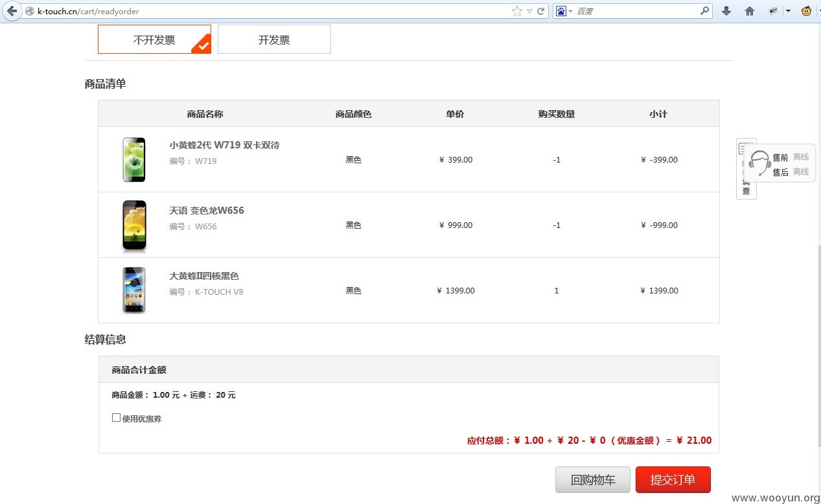This screenshot has height=504, width=821.
Task: Click the subtotal ¥ 1399.00 in 小计 column
Action: click(659, 291)
